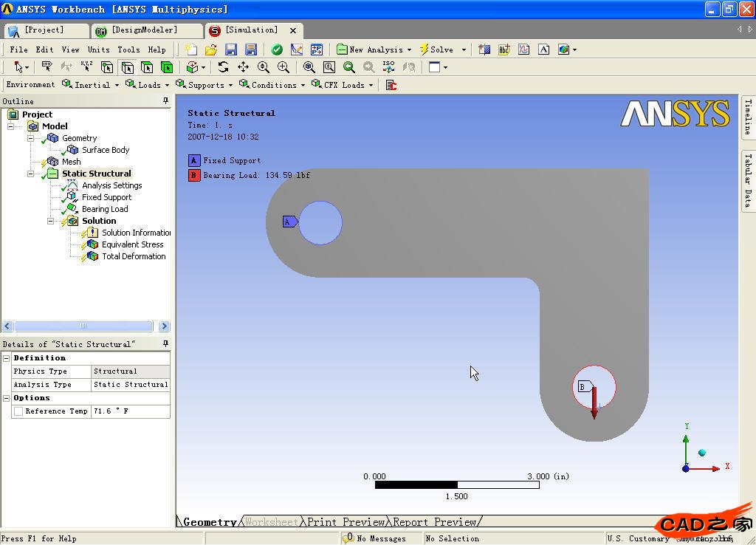756x545 pixels.
Task: Click the Figure icon left of Abc
Action: [x=484, y=49]
